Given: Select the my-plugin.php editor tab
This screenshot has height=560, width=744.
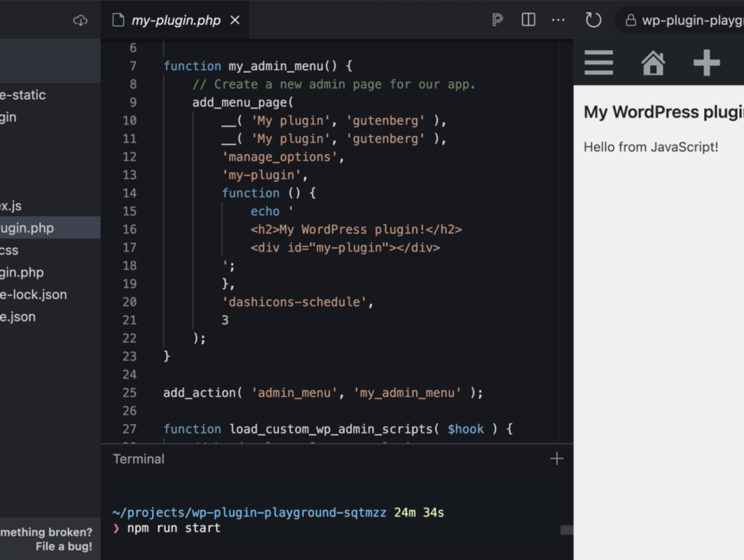Looking at the screenshot, I should 175,20.
